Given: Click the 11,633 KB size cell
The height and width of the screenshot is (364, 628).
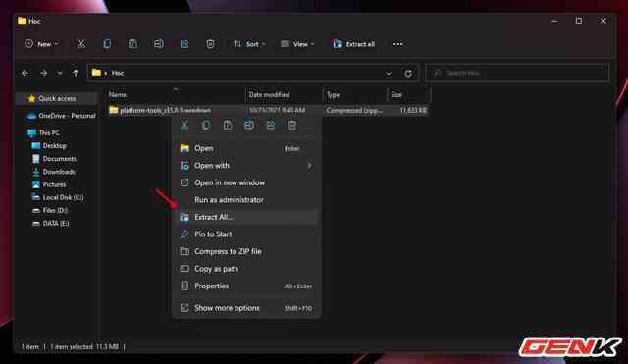Looking at the screenshot, I should [x=413, y=110].
